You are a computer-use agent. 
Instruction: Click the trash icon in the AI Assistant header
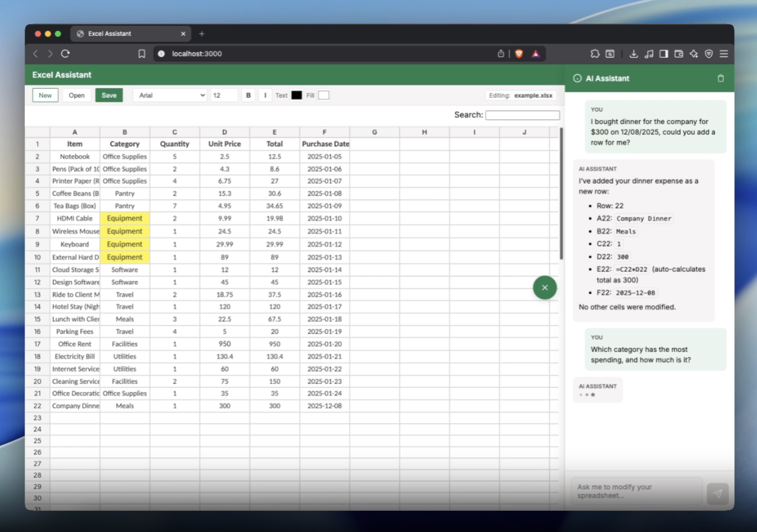[720, 78]
